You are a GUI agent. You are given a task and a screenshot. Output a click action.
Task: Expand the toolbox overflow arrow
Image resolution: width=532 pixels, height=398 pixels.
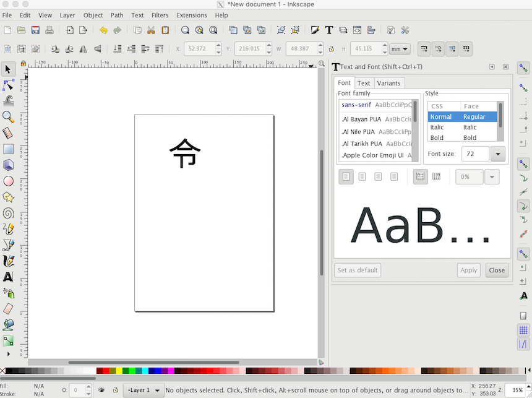[x=9, y=354]
